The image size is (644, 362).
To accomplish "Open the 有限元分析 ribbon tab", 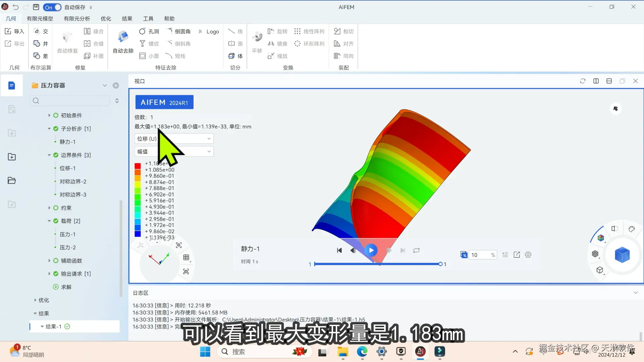I will pos(77,18).
